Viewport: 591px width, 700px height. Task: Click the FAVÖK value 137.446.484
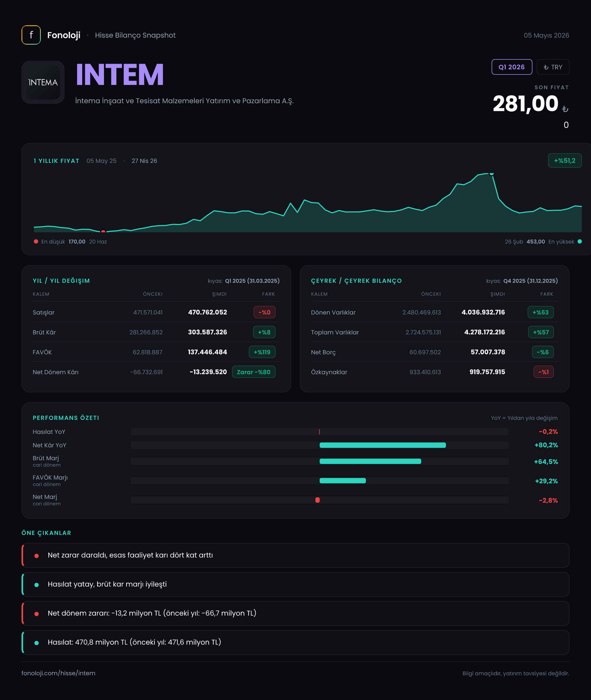click(207, 352)
